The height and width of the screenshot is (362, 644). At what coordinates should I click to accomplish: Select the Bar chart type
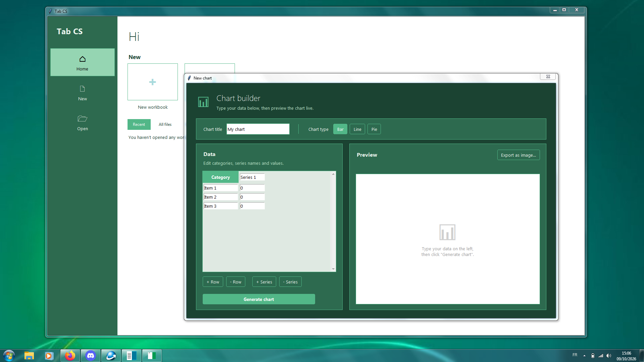click(340, 129)
